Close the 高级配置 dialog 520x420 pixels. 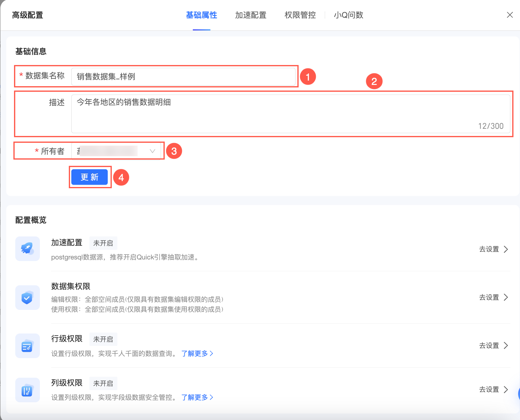tap(510, 15)
